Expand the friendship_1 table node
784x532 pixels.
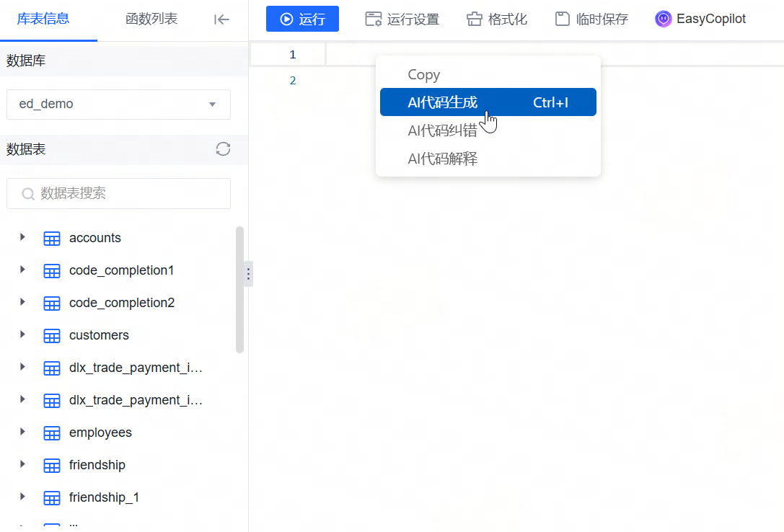click(22, 497)
